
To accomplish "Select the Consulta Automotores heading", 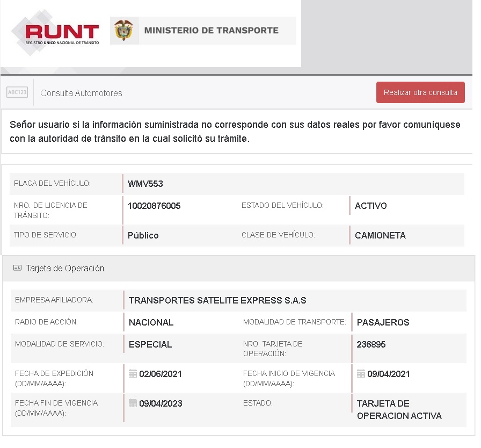I will pos(81,93).
